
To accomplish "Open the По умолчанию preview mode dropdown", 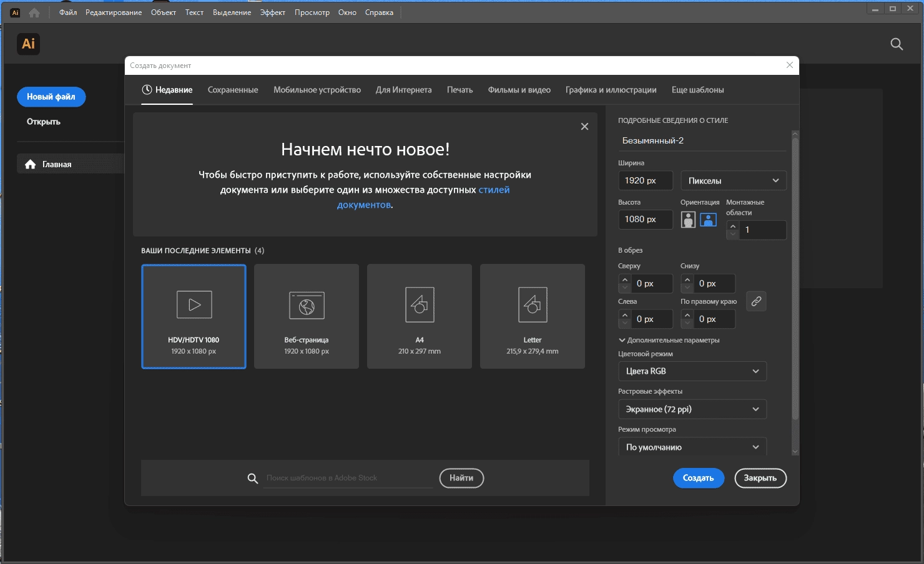I will pyautogui.click(x=692, y=447).
